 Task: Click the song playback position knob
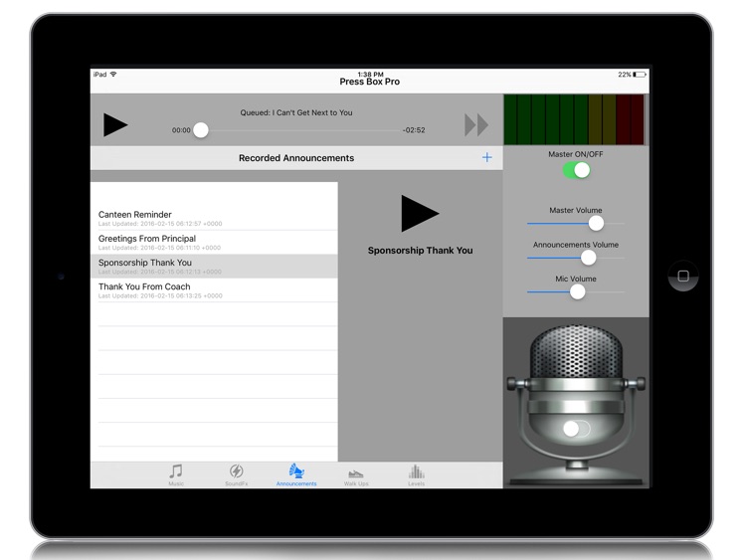201,130
